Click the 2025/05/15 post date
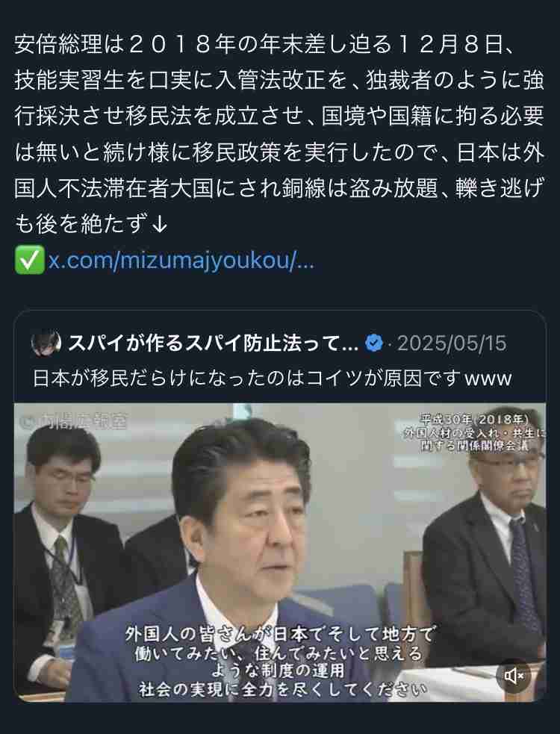560x734 pixels. (x=452, y=343)
